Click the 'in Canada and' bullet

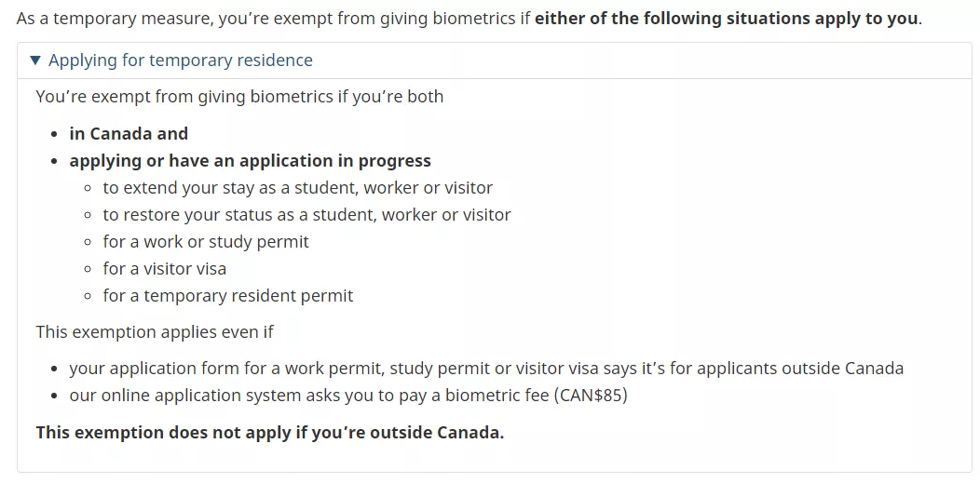129,134
